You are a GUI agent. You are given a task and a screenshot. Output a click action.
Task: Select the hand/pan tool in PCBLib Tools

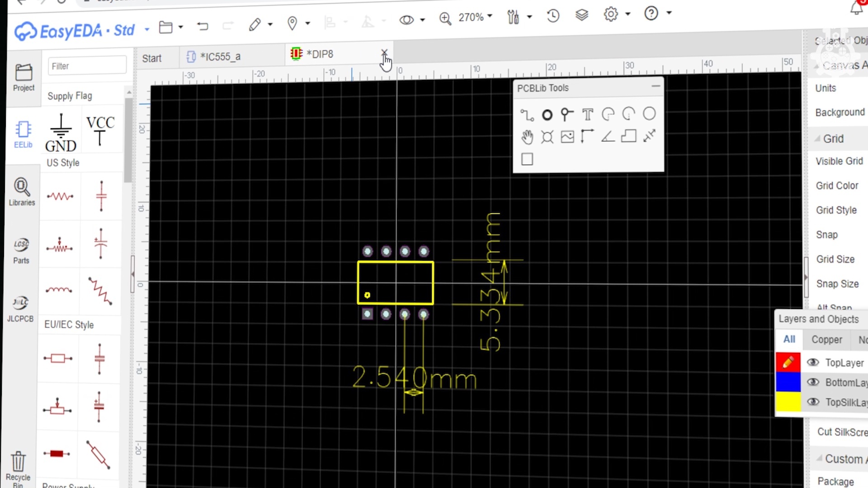[527, 137]
